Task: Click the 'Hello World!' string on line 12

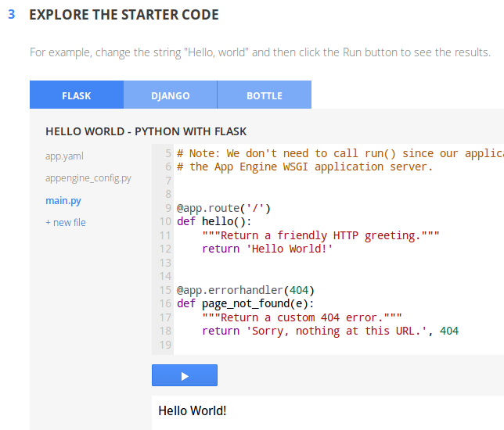Action: coord(290,249)
